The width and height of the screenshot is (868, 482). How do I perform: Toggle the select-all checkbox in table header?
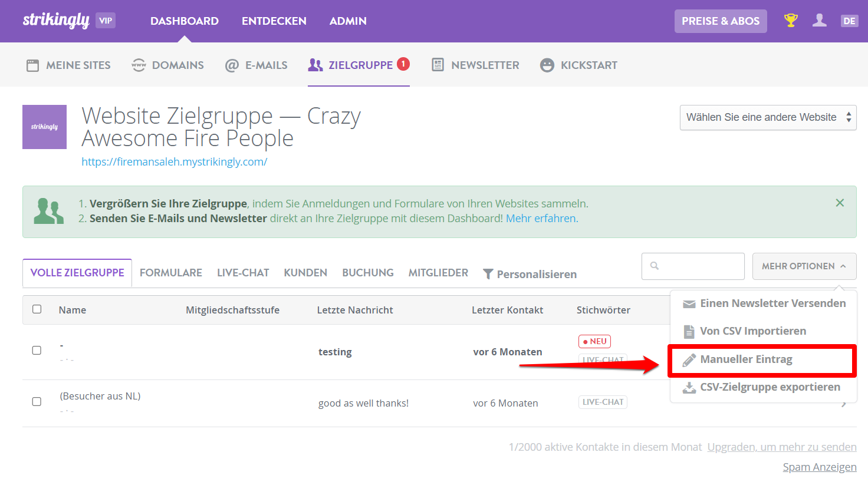click(x=37, y=309)
